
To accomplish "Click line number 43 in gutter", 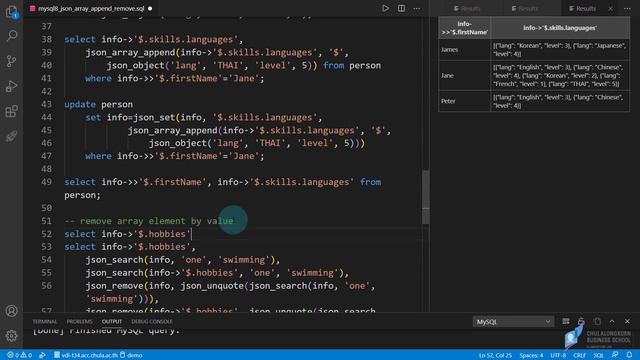I will [x=47, y=104].
